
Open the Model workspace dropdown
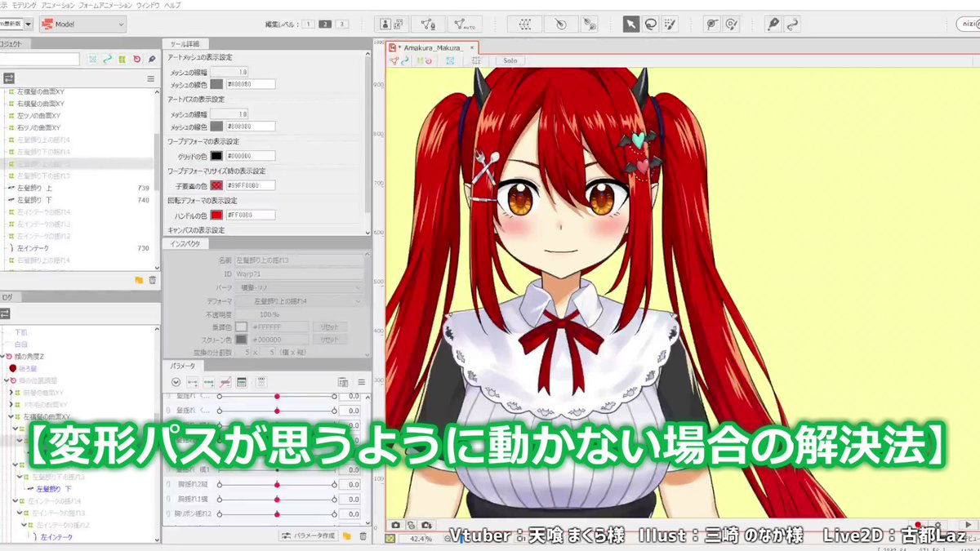coord(82,24)
